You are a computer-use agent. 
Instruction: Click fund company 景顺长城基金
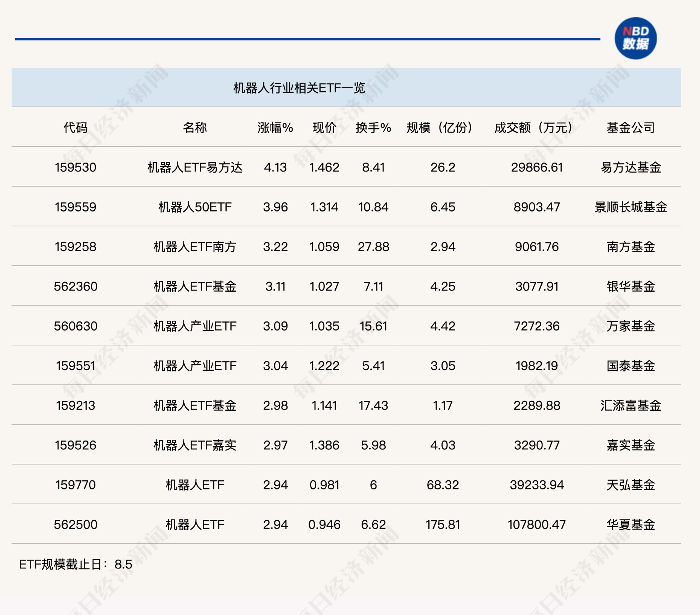coord(631,207)
